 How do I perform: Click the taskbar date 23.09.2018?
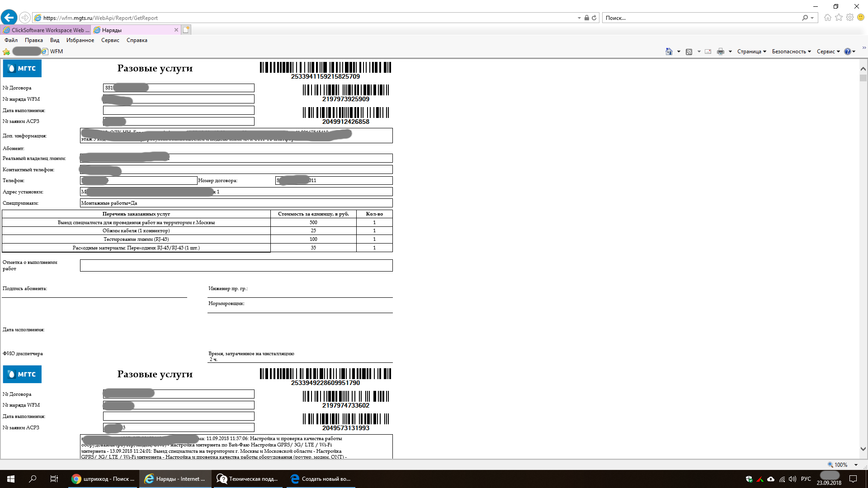tap(829, 483)
